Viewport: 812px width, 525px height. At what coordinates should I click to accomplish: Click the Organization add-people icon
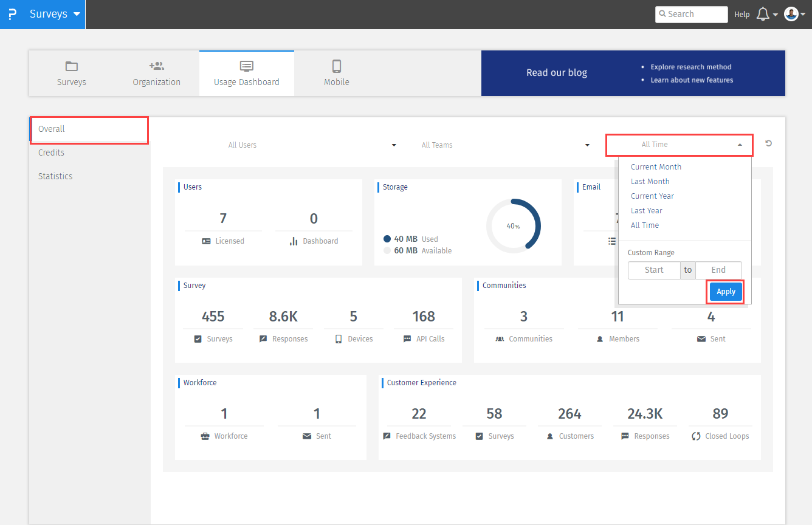156,66
